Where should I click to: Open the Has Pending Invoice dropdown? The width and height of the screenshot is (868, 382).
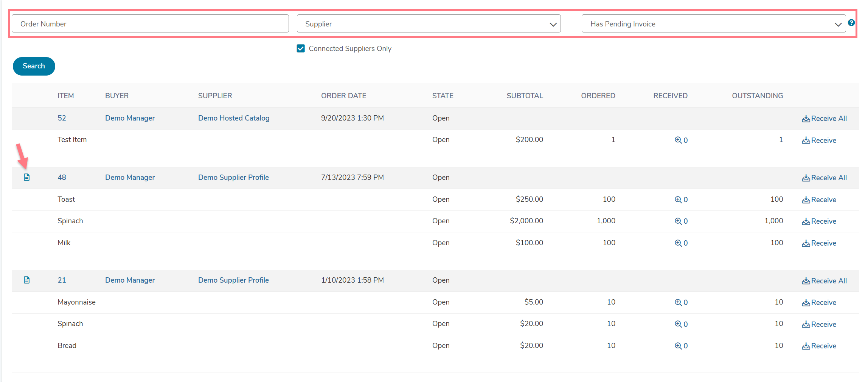point(713,24)
